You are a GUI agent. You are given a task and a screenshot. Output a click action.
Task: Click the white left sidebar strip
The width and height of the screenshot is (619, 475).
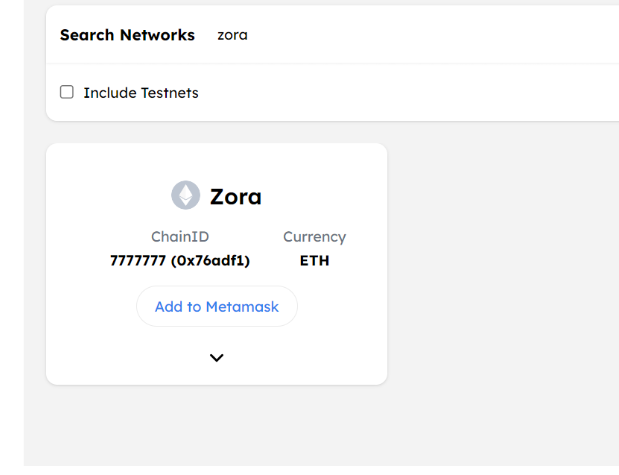12,237
